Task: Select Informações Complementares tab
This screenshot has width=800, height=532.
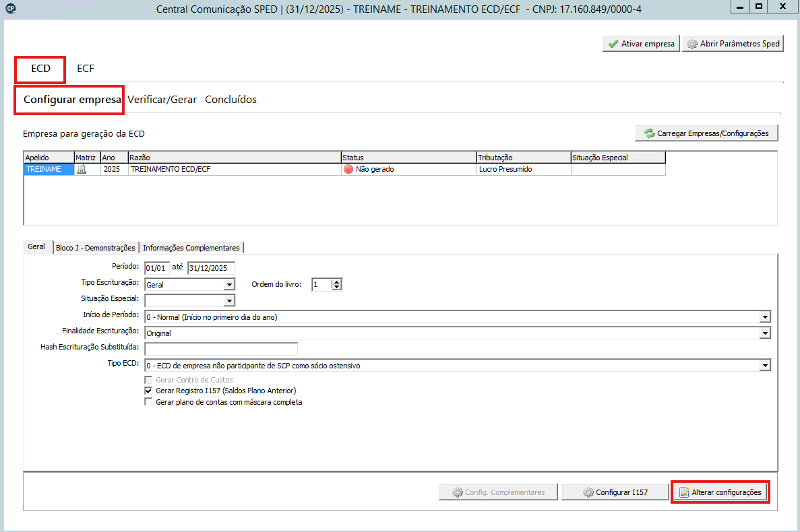Action: point(191,248)
